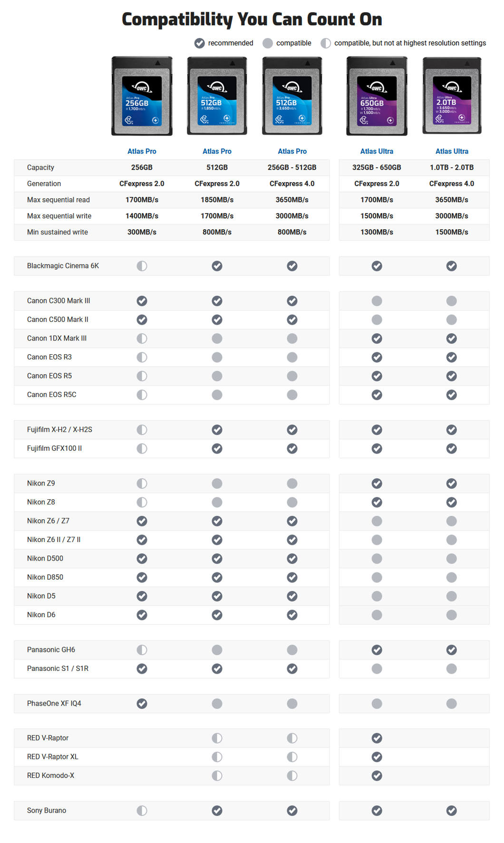The image size is (504, 843).
Task: Click the gray compatible legend circle
Action: click(268, 43)
